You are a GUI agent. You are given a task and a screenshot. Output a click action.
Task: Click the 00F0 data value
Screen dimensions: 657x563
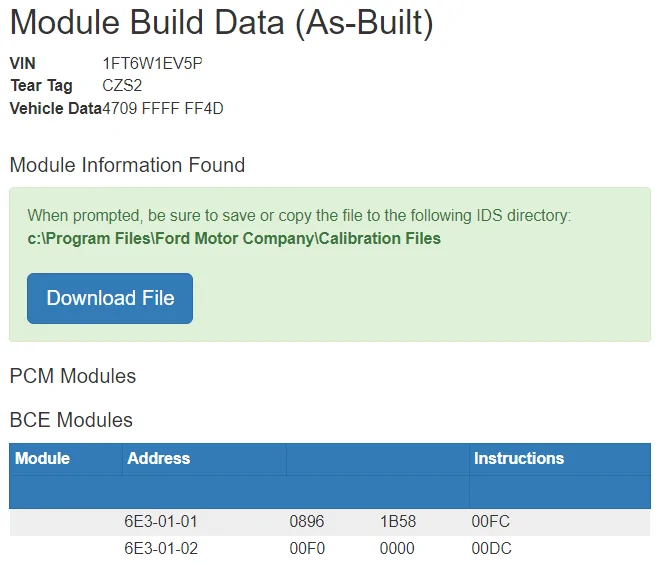(x=307, y=548)
